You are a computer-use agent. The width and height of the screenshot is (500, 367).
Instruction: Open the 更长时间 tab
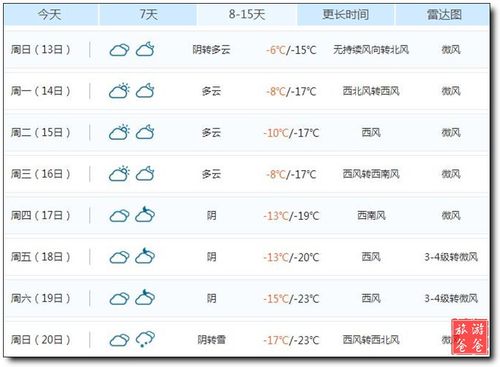[345, 15]
